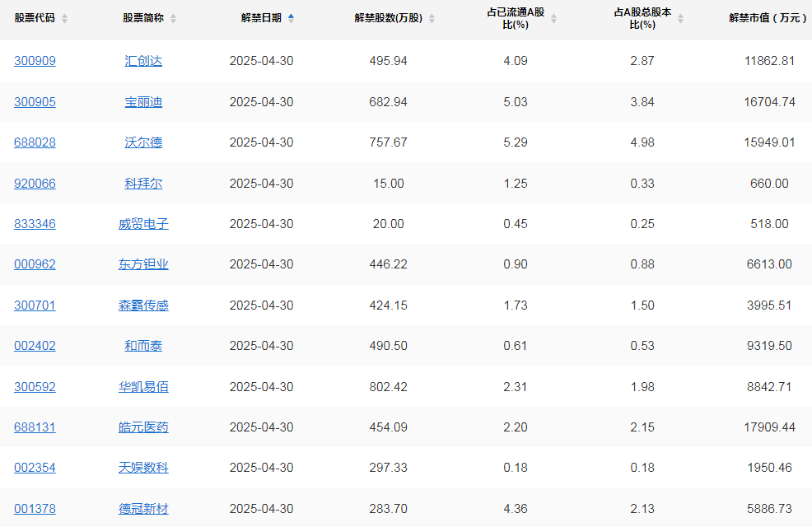
Task: Open stock code link 300909
Action: coord(35,61)
